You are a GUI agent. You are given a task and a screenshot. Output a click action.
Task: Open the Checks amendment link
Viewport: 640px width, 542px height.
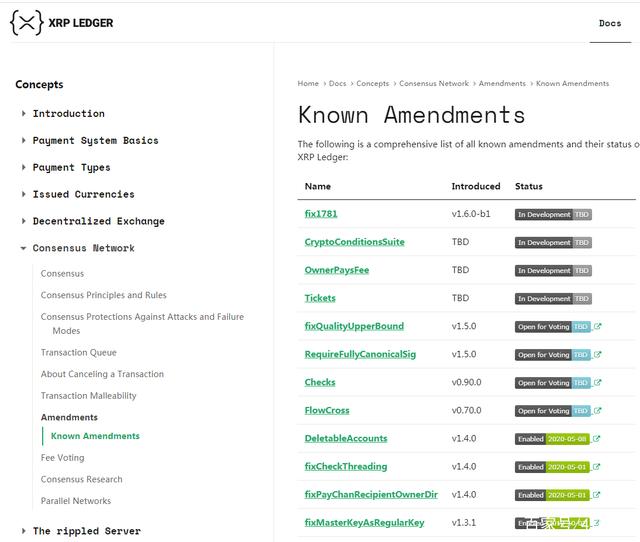coord(320,383)
